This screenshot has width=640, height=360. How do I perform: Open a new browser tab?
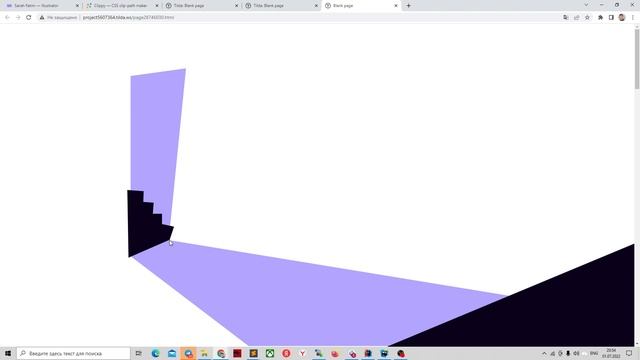click(408, 6)
